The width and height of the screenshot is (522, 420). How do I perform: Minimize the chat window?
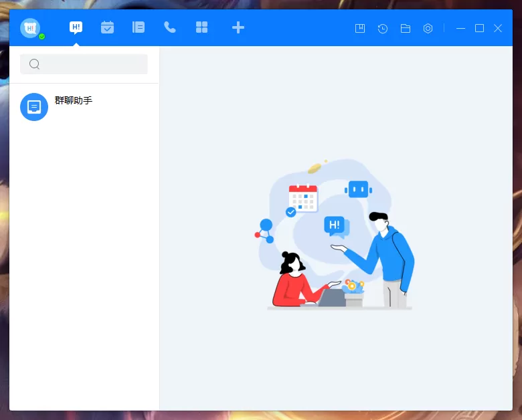pos(460,29)
